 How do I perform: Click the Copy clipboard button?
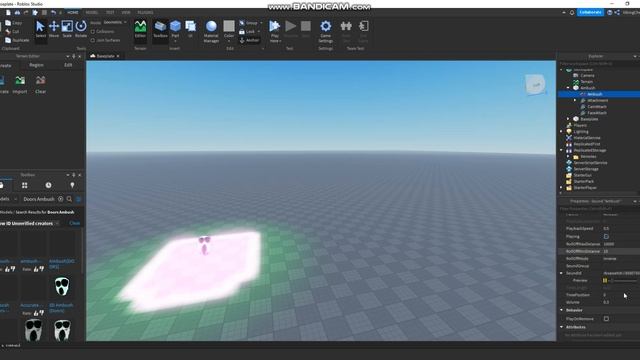pyautogui.click(x=13, y=23)
